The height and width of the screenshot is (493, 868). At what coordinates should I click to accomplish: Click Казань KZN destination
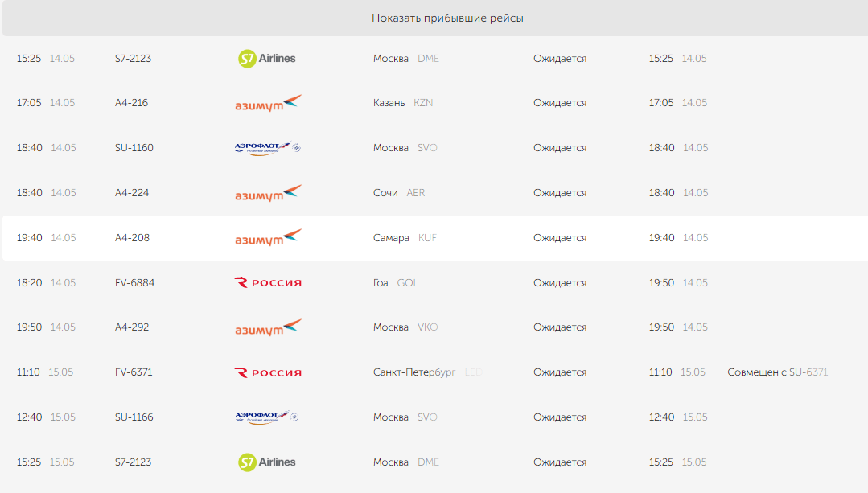(403, 103)
